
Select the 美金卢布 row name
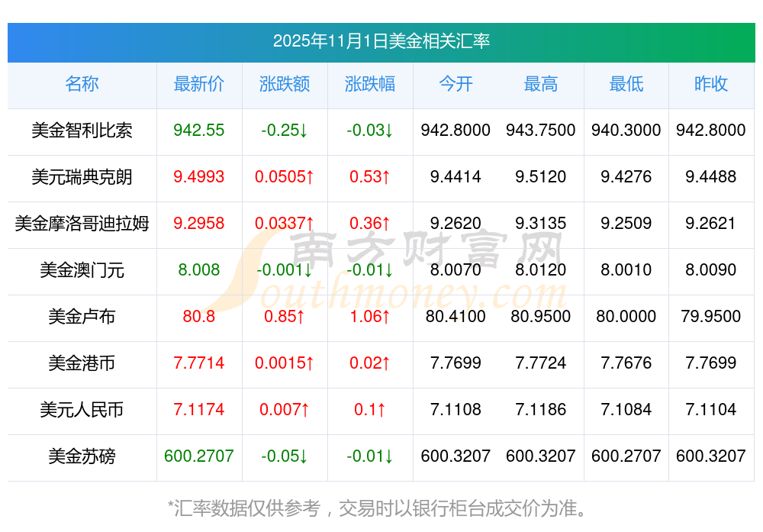[x=82, y=317]
